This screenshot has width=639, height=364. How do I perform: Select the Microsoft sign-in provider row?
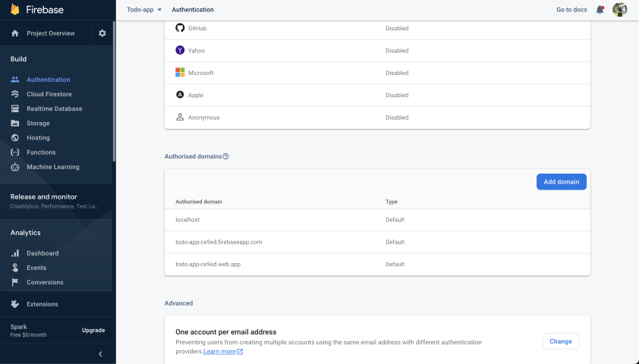376,73
